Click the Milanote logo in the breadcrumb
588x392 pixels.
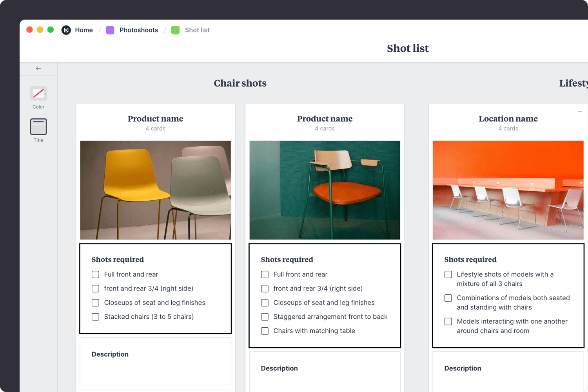[66, 30]
